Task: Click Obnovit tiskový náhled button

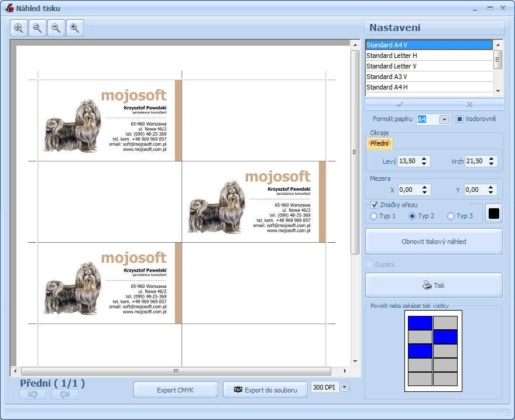Action: click(x=434, y=242)
